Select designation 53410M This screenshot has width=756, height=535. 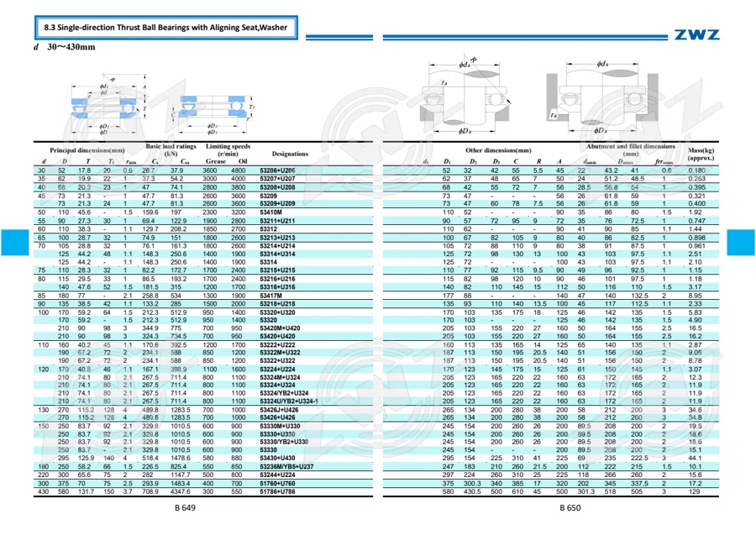pyautogui.click(x=271, y=212)
